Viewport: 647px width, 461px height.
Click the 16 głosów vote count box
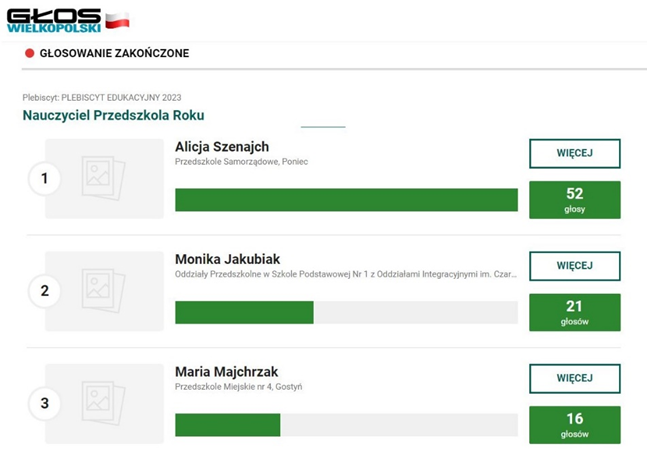pyautogui.click(x=574, y=425)
